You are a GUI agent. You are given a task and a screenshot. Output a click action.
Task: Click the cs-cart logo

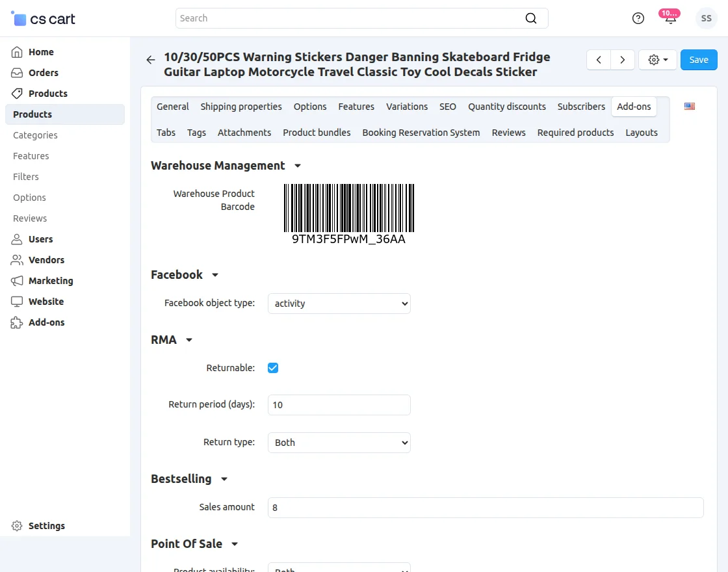(42, 18)
